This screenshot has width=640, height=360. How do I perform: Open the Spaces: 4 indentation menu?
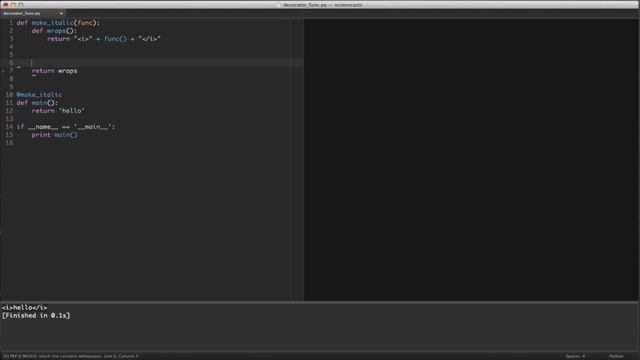pos(575,356)
